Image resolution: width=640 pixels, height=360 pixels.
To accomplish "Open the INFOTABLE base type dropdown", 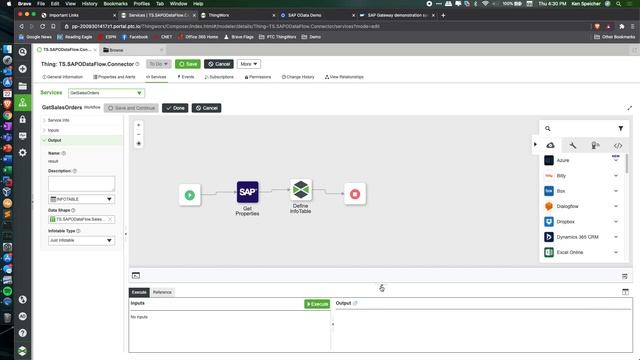I will click(x=81, y=199).
